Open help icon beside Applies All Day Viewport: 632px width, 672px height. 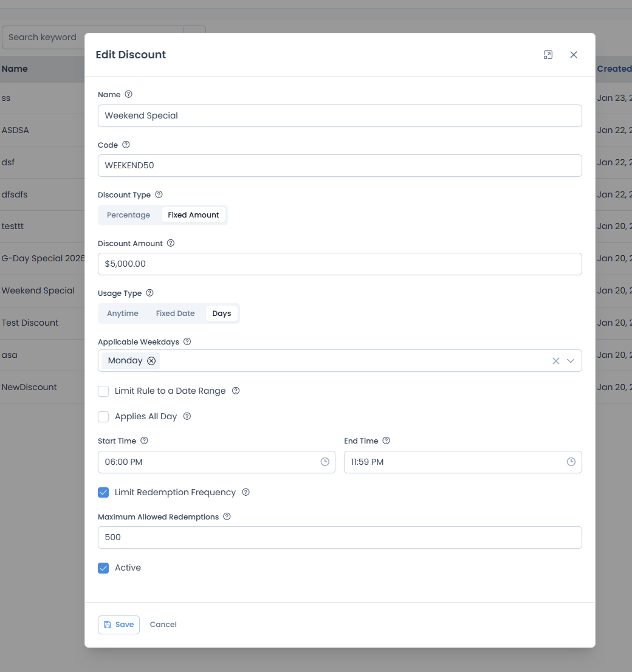click(x=187, y=416)
